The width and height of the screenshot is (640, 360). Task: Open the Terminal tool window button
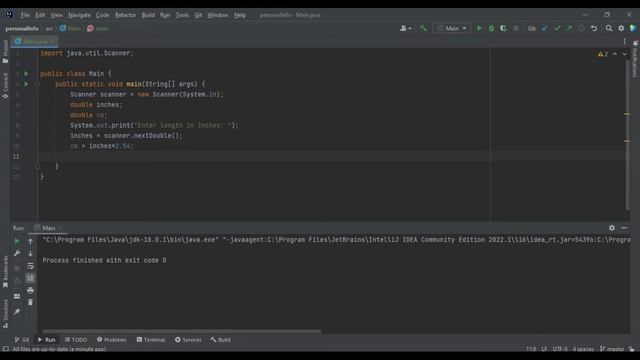(151, 340)
